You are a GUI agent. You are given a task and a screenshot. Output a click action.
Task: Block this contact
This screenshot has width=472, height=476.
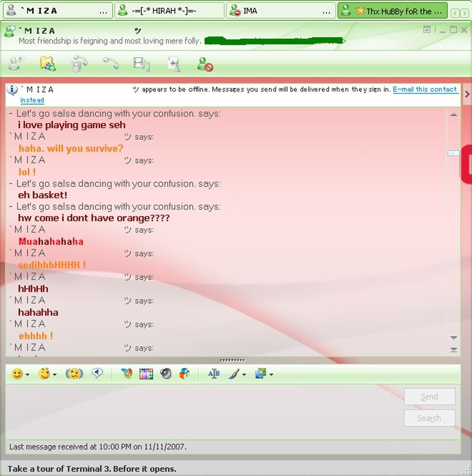205,64
